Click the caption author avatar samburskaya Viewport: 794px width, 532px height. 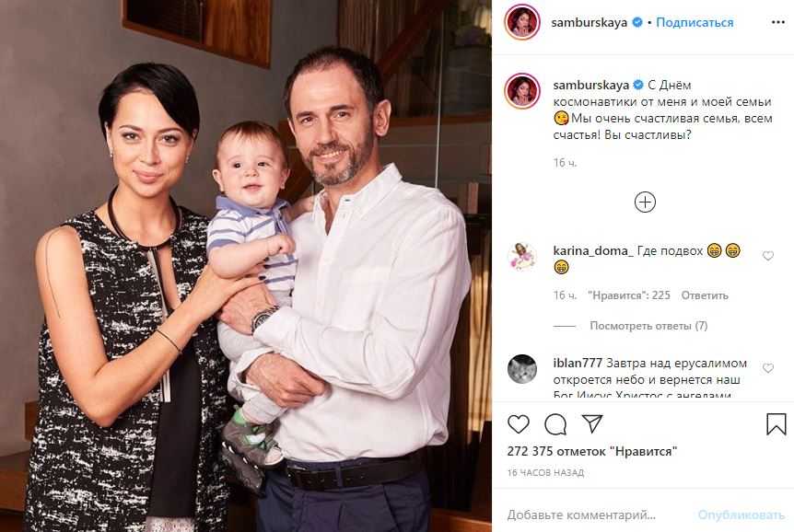coord(522,90)
